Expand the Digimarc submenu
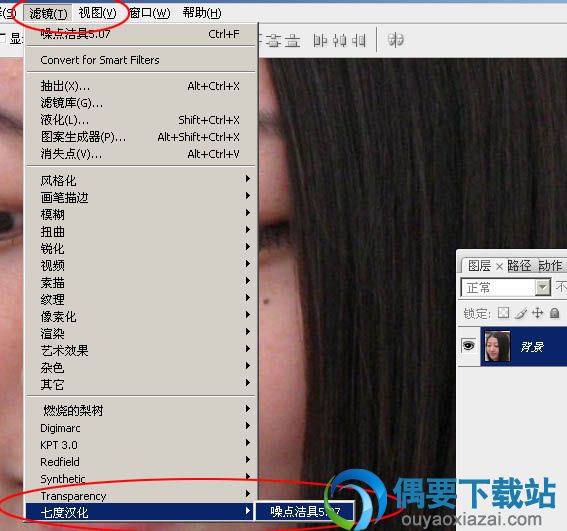The height and width of the screenshot is (531, 567). coord(141,428)
